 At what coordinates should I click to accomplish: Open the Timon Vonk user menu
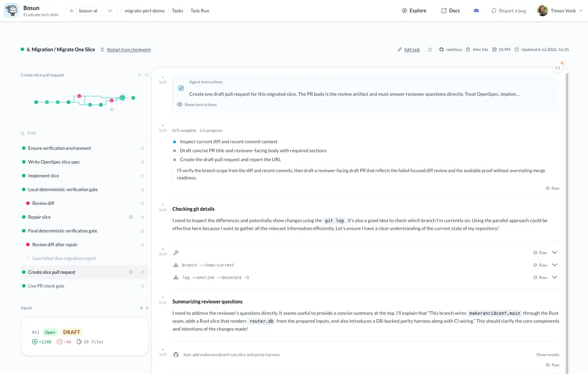[x=560, y=11]
